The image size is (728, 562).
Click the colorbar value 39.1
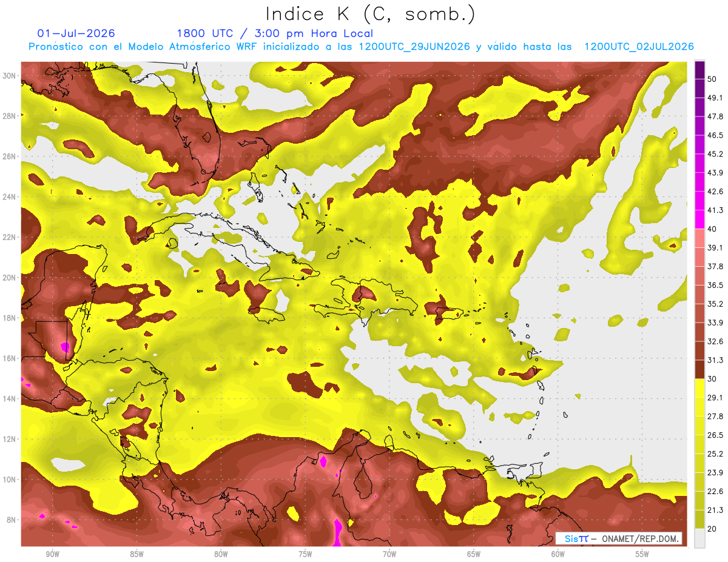tap(716, 247)
